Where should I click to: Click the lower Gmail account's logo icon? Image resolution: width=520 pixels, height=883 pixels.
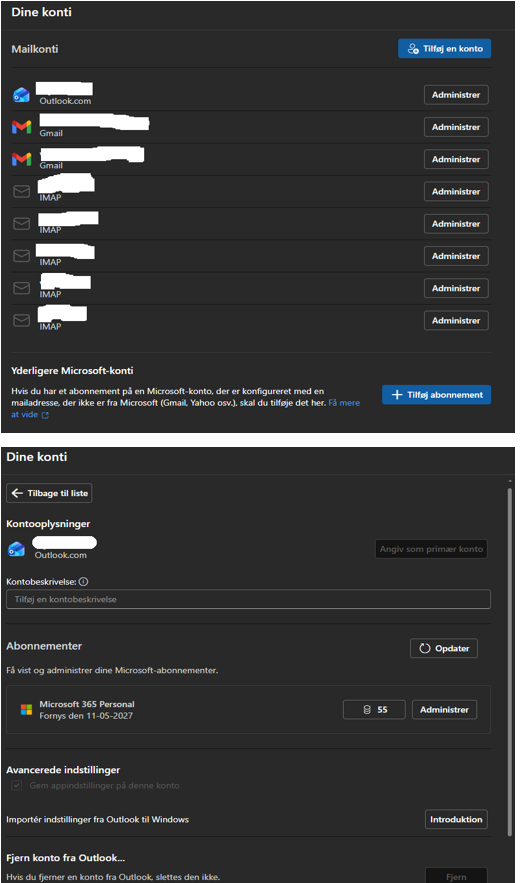(21, 159)
